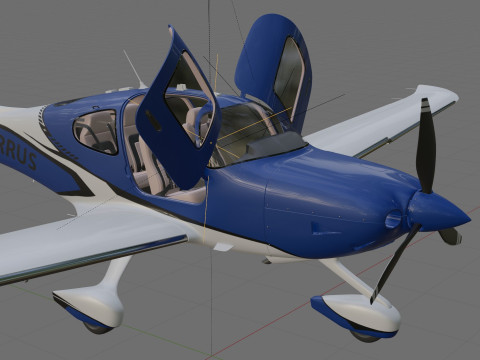This screenshot has width=480, height=360.
Task: Click the upright propeller blade
Action: pyautogui.click(x=426, y=146)
